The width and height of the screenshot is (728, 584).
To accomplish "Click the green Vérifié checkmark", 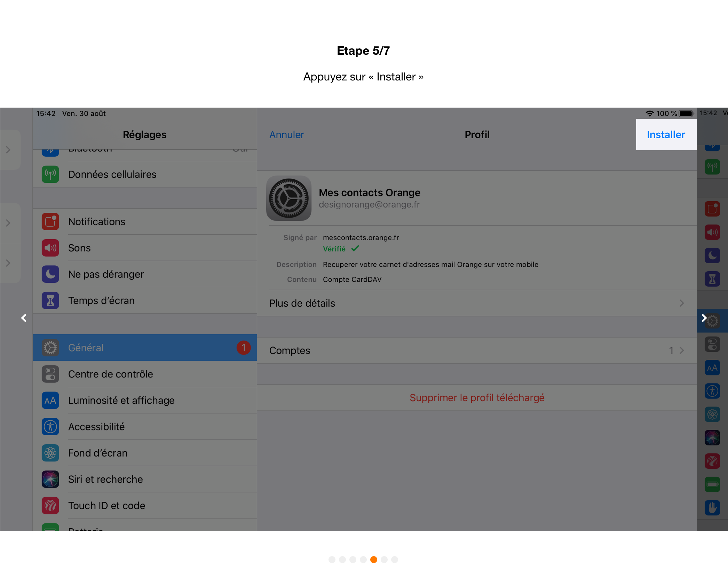I will tap(355, 248).
